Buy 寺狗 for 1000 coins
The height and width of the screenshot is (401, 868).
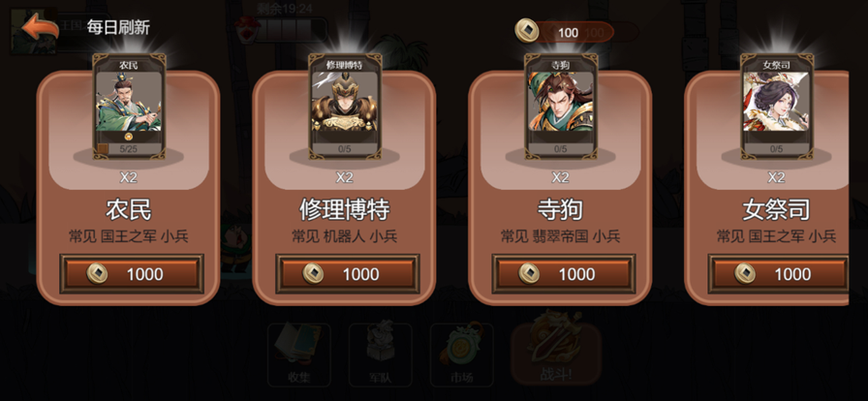coord(564,273)
